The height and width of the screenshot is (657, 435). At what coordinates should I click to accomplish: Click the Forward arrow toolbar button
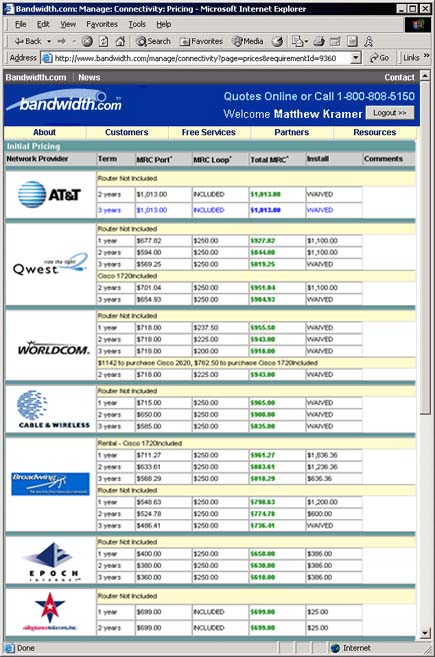pos(62,41)
